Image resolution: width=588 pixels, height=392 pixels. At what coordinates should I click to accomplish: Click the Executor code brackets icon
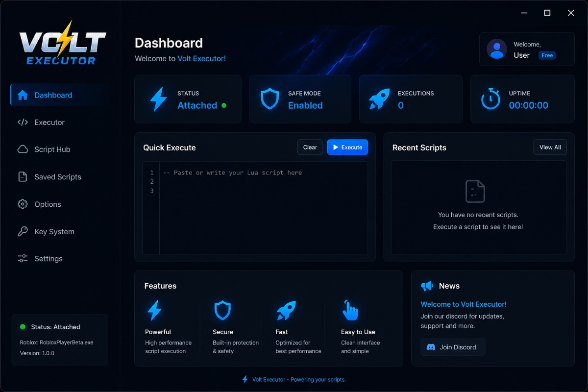pyautogui.click(x=23, y=122)
